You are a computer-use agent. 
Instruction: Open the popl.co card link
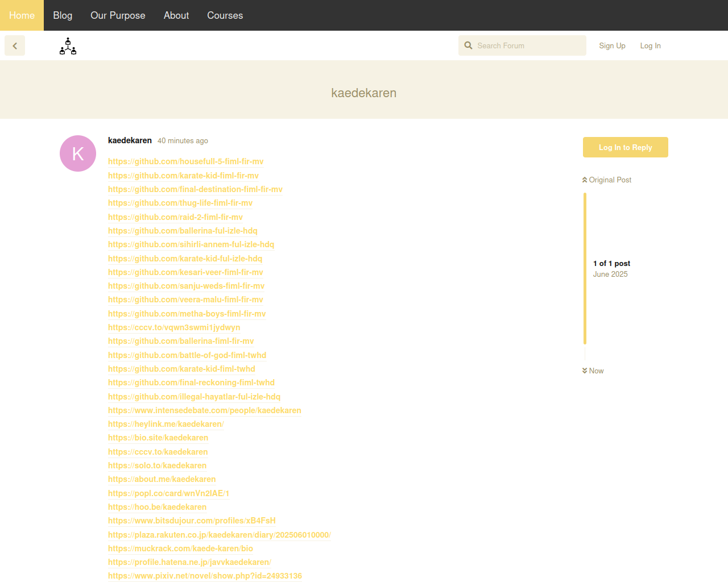point(168,493)
